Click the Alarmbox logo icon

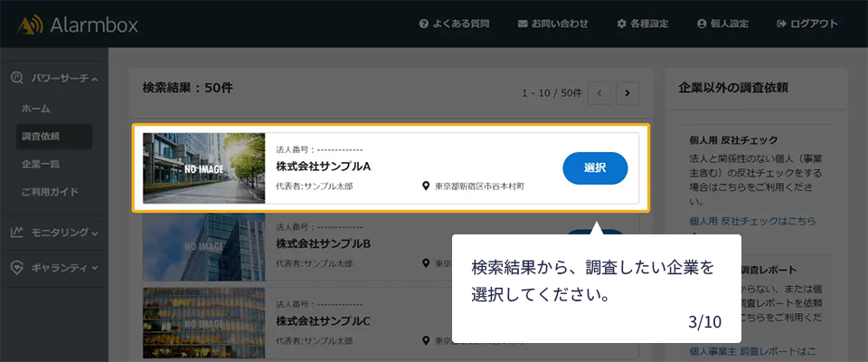pyautogui.click(x=29, y=24)
